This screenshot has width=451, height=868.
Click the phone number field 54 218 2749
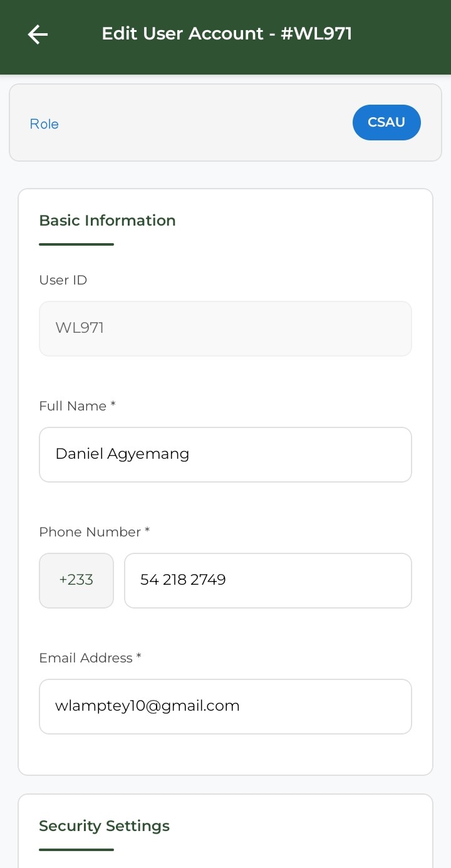click(267, 580)
